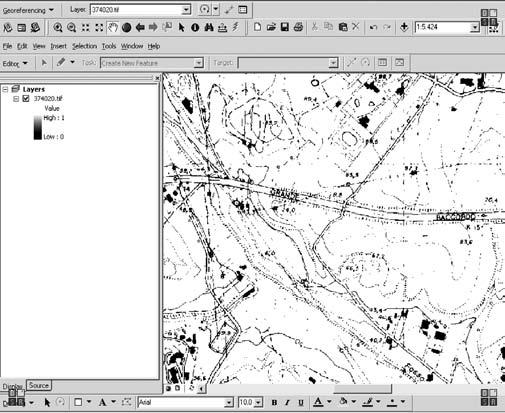Activate the Pan hand tool
Screen dimensions: 505x413
pyautogui.click(x=113, y=27)
